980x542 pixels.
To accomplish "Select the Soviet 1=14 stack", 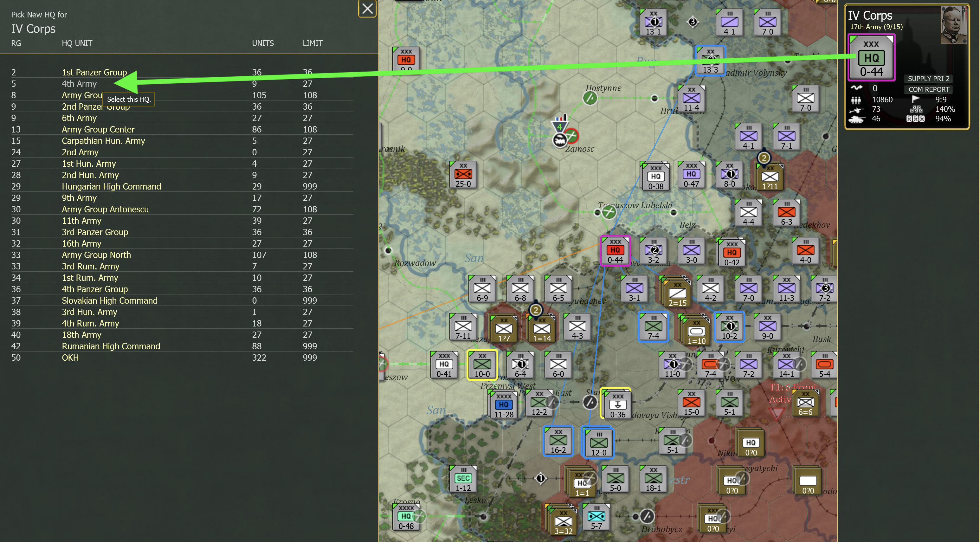I will (541, 329).
